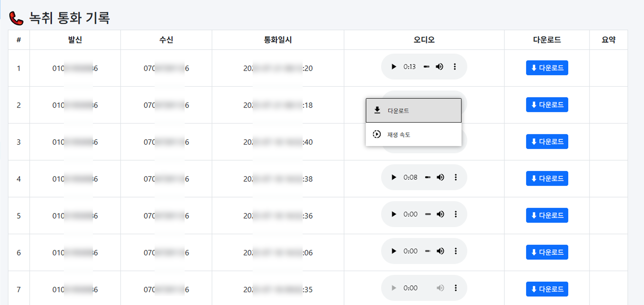
Task: Choose 다운로드 from the open audio context menu
Action: coord(398,110)
